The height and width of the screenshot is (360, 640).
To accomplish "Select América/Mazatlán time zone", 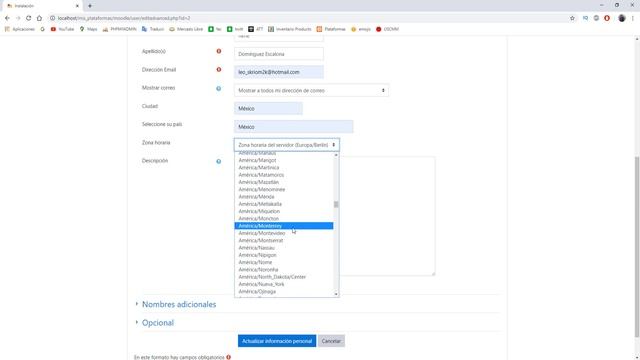I will (284, 182).
